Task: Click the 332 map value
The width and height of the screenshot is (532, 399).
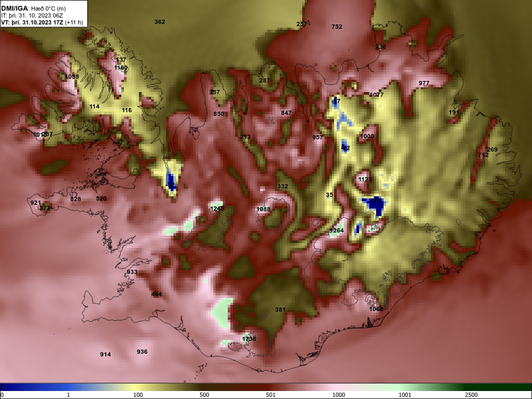Action: coord(282,186)
